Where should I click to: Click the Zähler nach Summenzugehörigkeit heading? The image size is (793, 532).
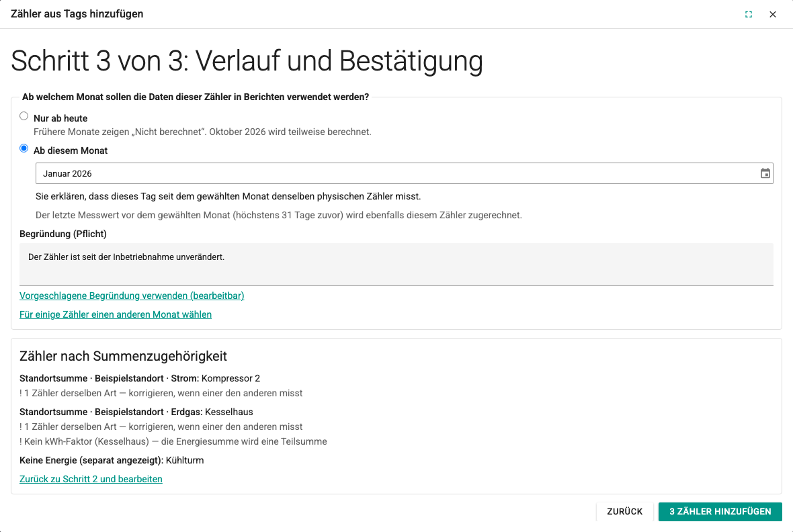[x=123, y=356]
